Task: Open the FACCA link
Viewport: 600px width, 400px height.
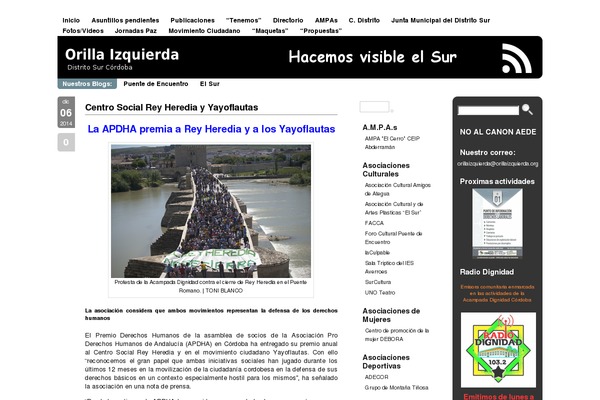Action: click(374, 223)
